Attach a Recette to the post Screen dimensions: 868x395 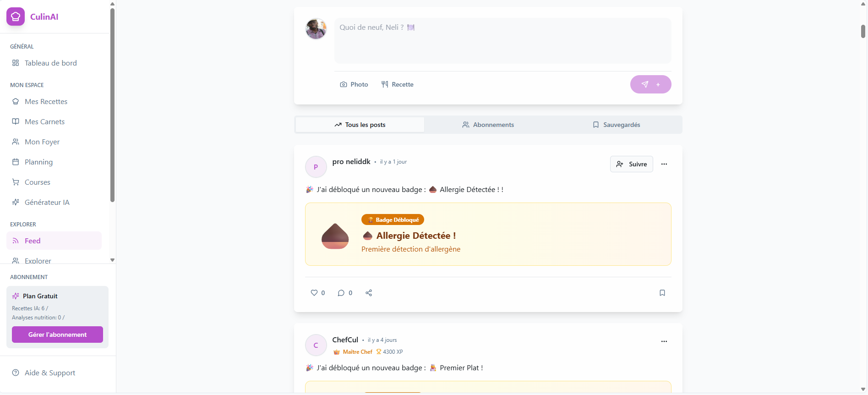click(x=398, y=84)
